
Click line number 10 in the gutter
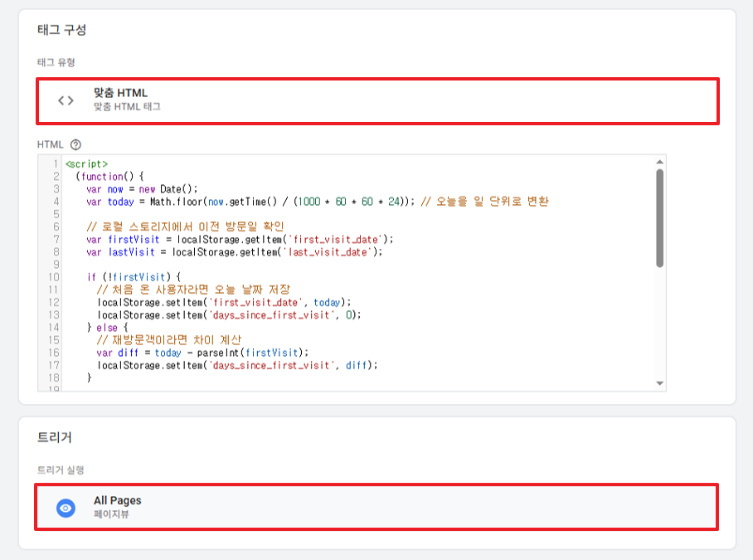(x=54, y=277)
